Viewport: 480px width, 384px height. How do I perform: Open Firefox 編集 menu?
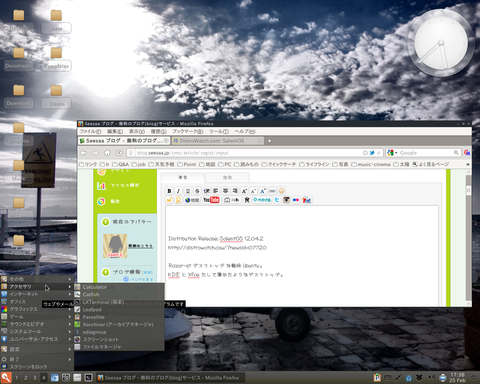coord(115,132)
